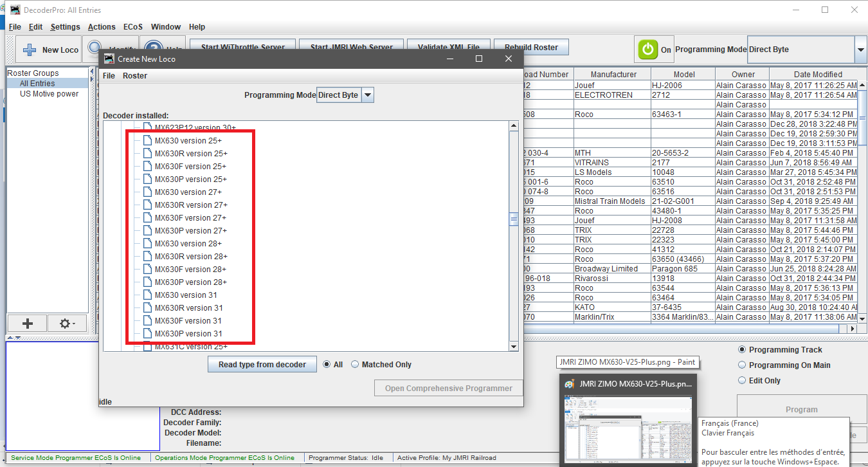Open the Create New Loco File menu
The width and height of the screenshot is (868, 467).
point(109,76)
